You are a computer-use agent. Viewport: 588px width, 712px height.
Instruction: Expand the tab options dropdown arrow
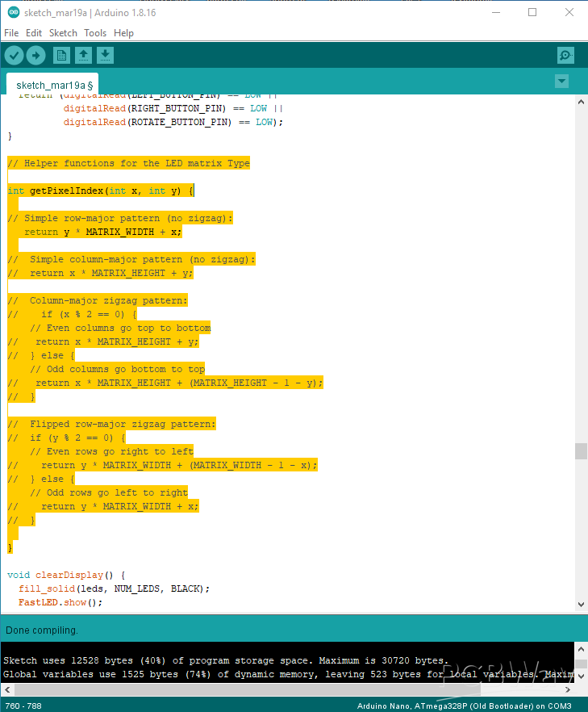[562, 82]
